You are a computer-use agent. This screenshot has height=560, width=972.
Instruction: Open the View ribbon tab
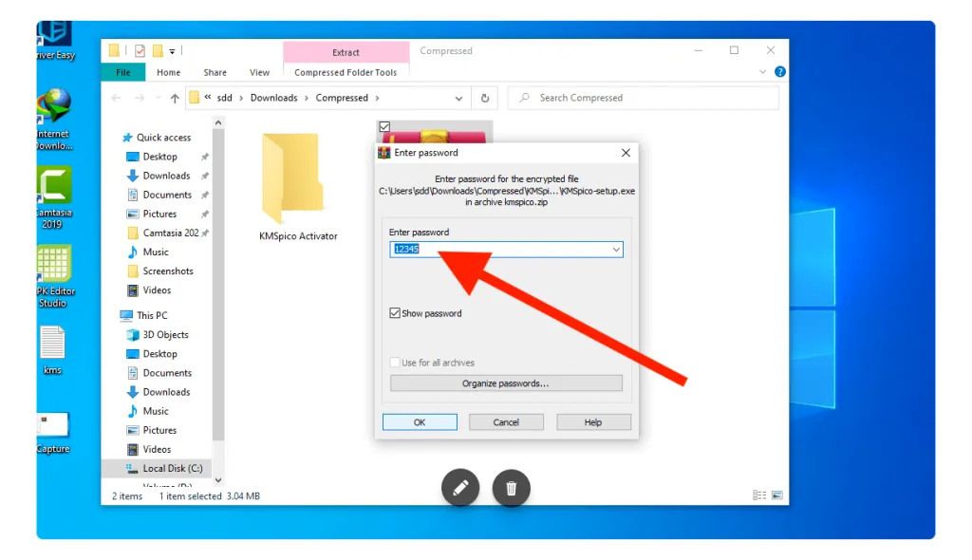(x=259, y=72)
